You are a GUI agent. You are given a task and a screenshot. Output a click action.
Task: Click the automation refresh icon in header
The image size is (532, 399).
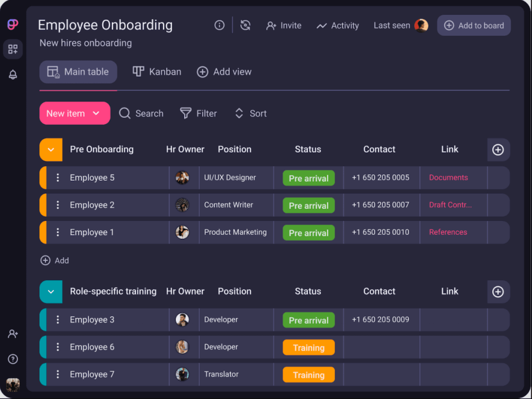pyautogui.click(x=246, y=25)
